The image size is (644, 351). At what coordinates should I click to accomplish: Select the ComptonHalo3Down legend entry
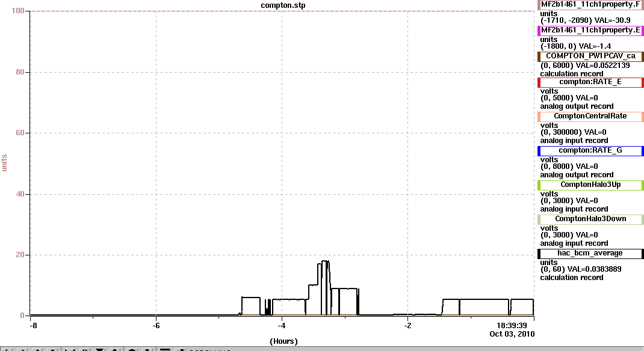point(590,219)
